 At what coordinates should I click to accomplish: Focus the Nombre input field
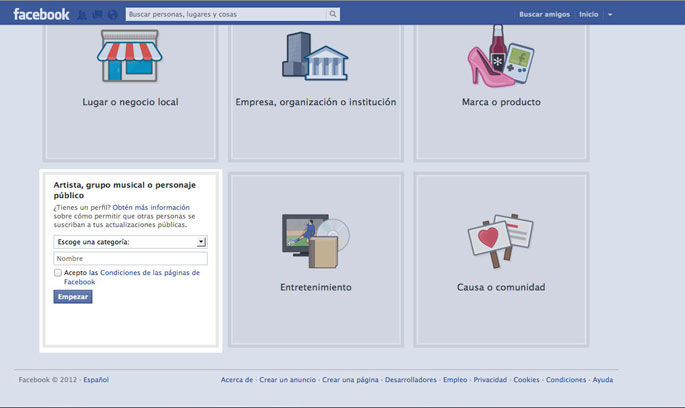coord(130,259)
